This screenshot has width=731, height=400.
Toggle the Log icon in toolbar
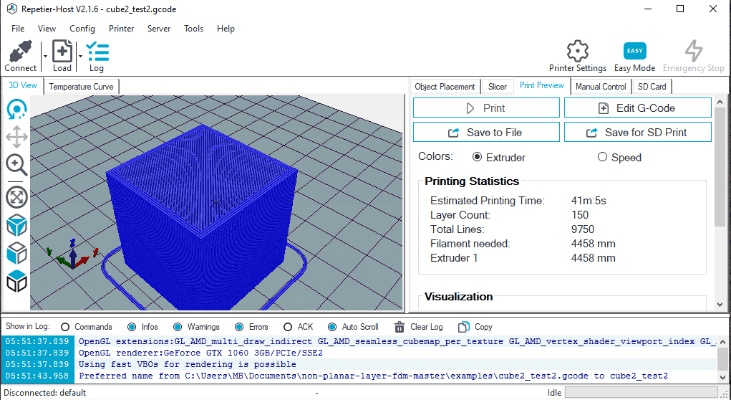[x=97, y=54]
